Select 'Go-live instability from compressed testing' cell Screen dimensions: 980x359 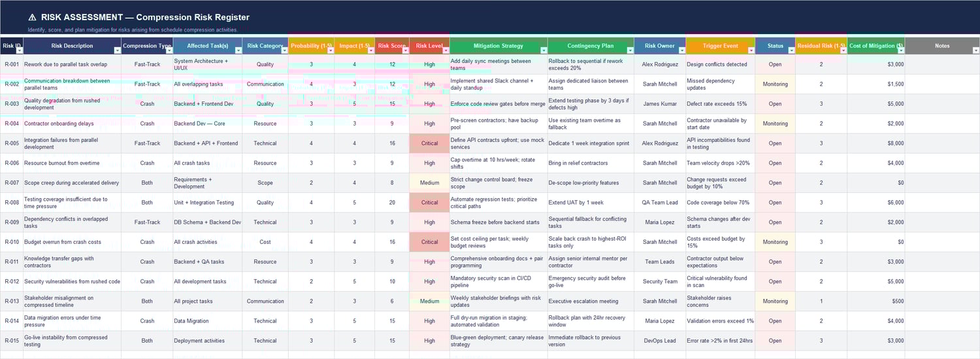click(x=73, y=341)
